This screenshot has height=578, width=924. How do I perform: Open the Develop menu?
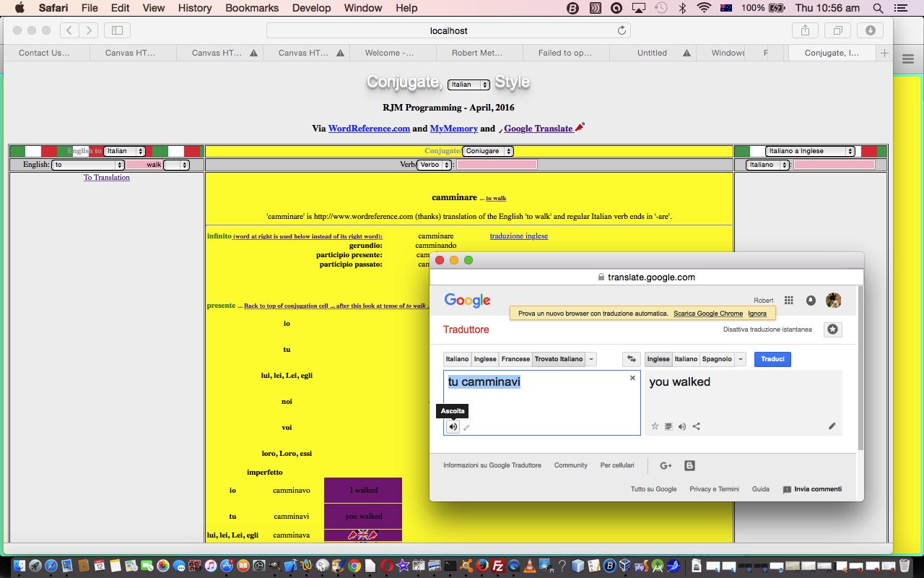(311, 8)
